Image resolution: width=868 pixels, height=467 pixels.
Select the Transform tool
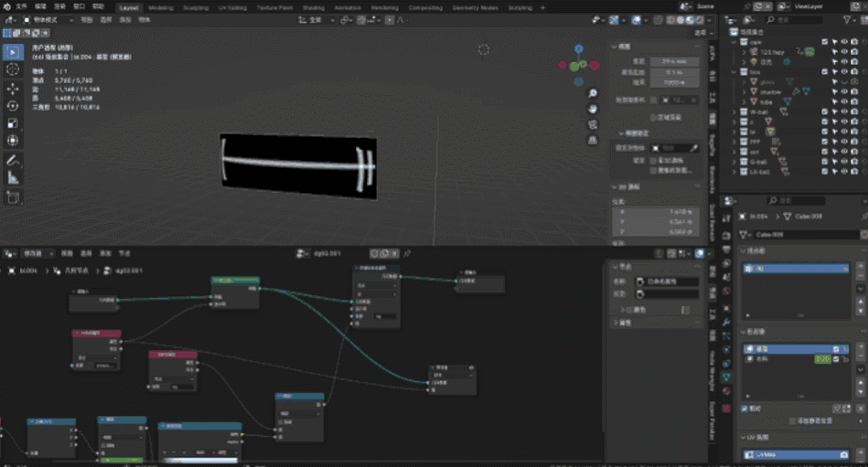(13, 141)
